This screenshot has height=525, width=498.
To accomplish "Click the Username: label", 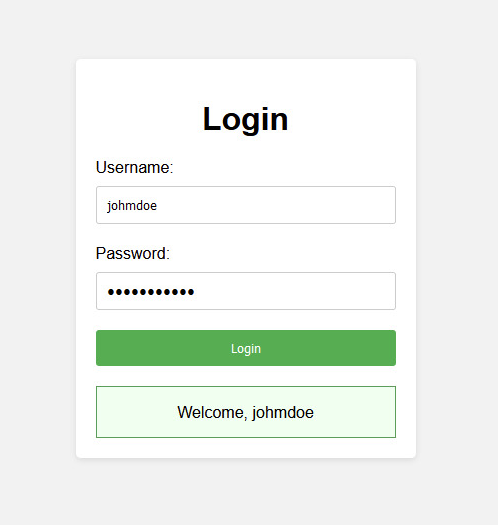I will click(x=134, y=167).
